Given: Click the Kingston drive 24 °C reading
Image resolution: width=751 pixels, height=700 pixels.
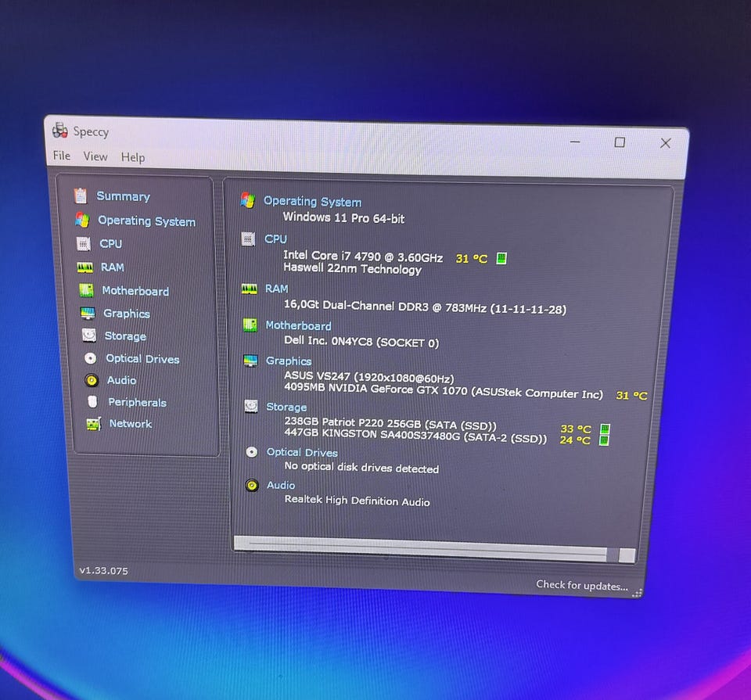Looking at the screenshot, I should [x=575, y=440].
